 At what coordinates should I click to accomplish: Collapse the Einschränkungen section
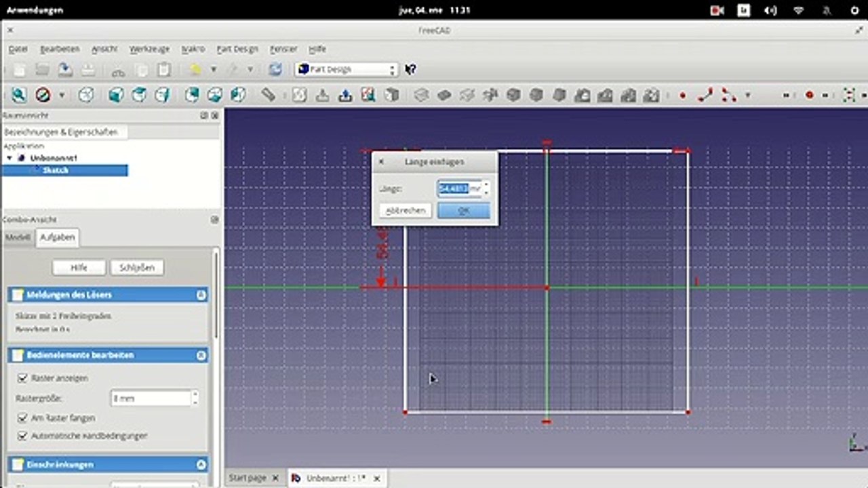click(x=201, y=464)
